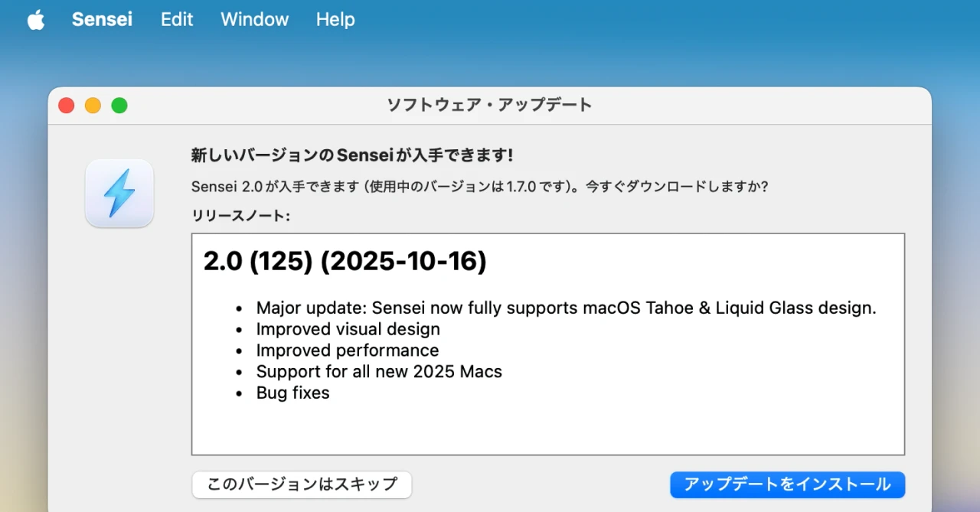The width and height of the screenshot is (980, 512).
Task: Click the Sensei lightning bolt app icon
Action: pos(119,193)
